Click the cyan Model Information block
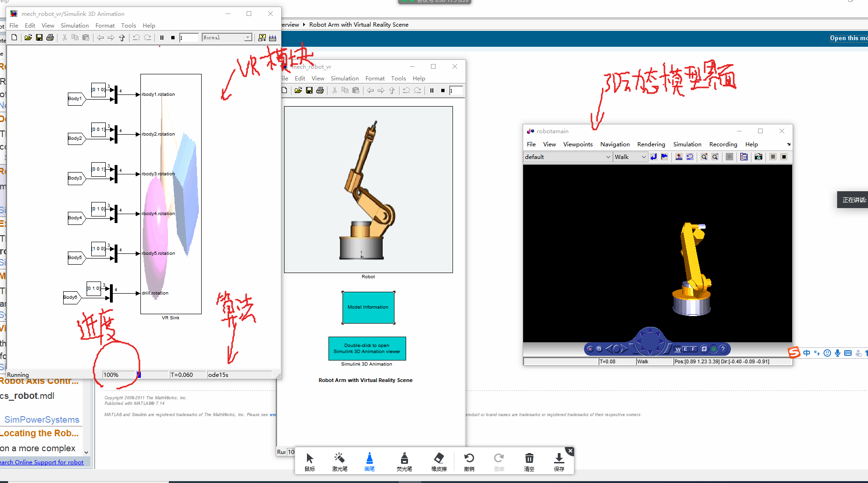This screenshot has height=483, width=868. [x=368, y=307]
